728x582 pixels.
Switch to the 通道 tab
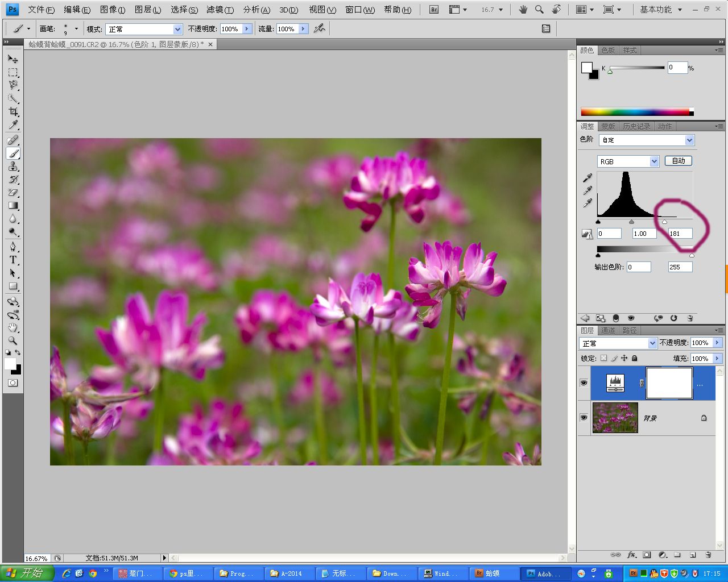point(608,330)
